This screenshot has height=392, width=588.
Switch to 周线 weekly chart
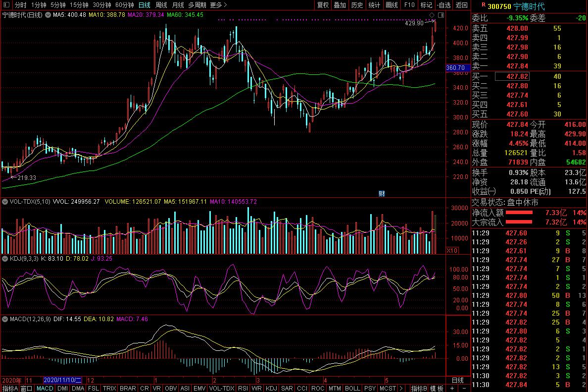coord(161,5)
